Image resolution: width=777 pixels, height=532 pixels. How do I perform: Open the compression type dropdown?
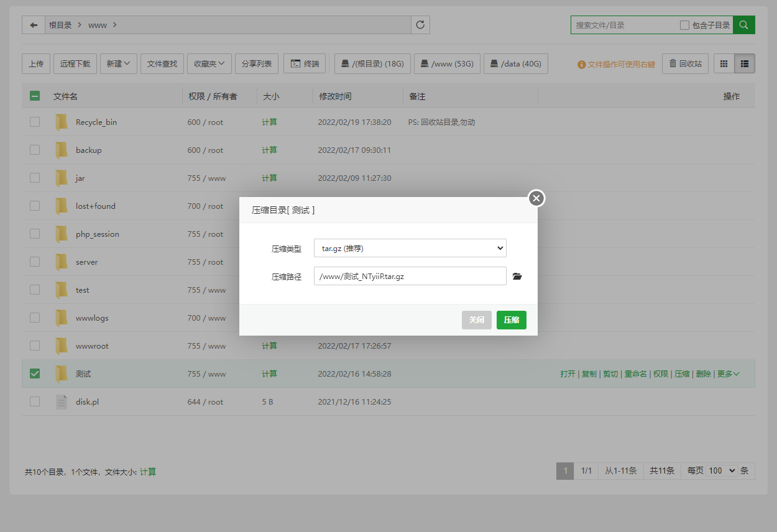coord(410,248)
